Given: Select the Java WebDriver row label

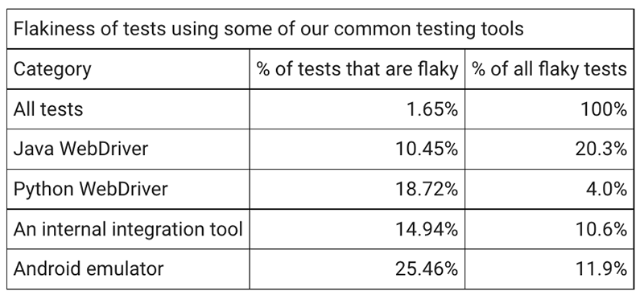Looking at the screenshot, I should click(x=80, y=149).
